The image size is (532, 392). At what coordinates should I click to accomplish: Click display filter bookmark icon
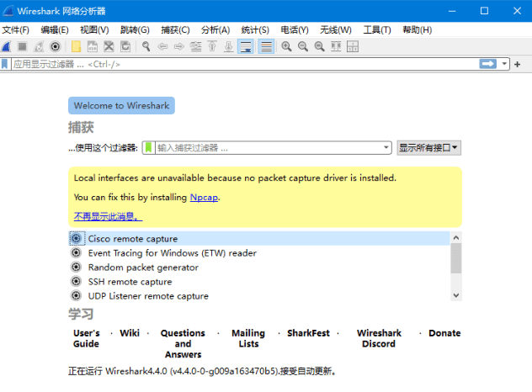pos(5,64)
